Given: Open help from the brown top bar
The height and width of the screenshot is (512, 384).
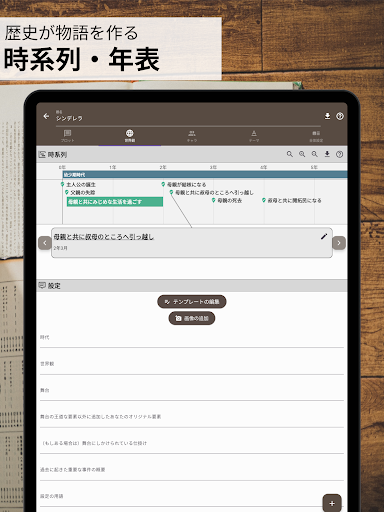Looking at the screenshot, I should tap(340, 116).
